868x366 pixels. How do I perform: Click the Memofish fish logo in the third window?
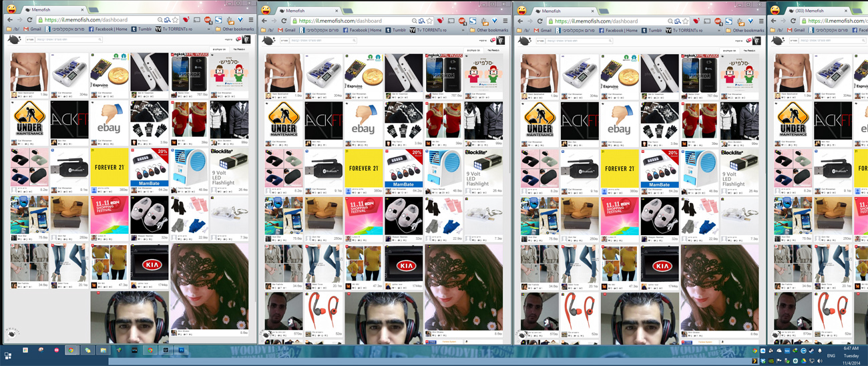pyautogui.click(x=523, y=41)
